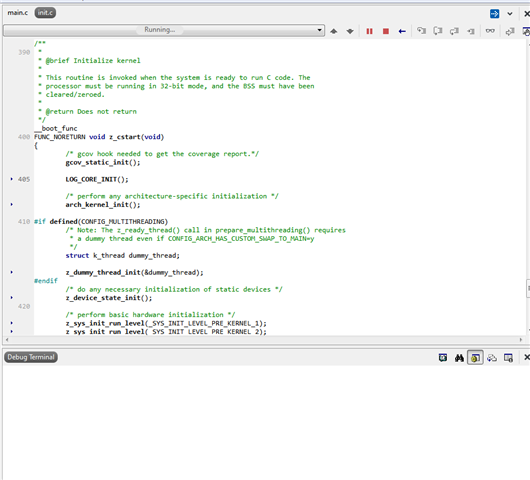The image size is (530, 480).
Task: Click the first step icon after blue arrow
Action: (421, 31)
